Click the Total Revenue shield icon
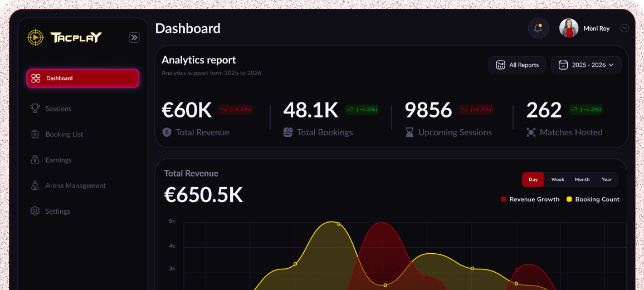This screenshot has width=644, height=290. pyautogui.click(x=167, y=132)
